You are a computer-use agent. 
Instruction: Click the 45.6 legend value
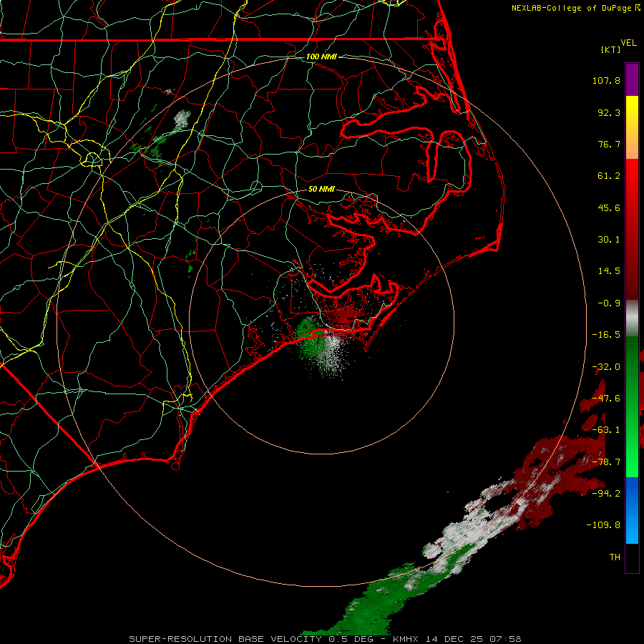(x=609, y=208)
